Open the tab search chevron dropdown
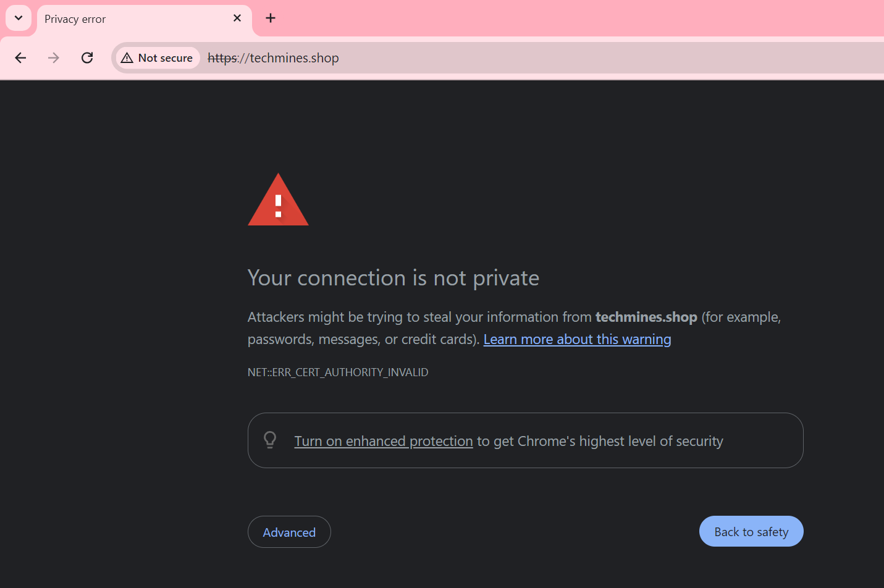Viewport: 884px width, 588px height. coord(19,18)
